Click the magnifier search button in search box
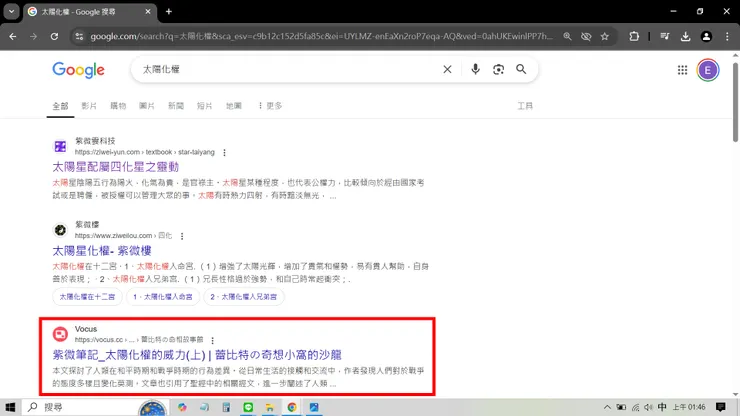The width and height of the screenshot is (740, 416). (x=521, y=69)
